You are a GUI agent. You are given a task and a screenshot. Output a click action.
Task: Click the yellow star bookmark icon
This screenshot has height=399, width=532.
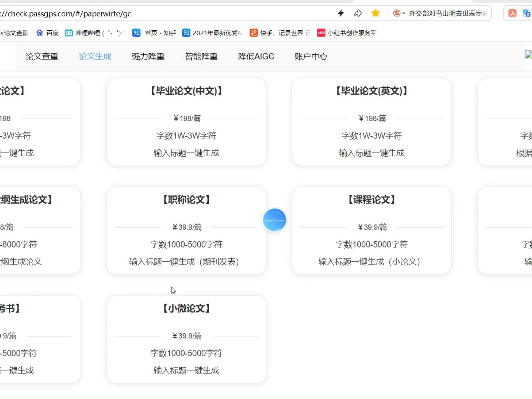pyautogui.click(x=375, y=13)
